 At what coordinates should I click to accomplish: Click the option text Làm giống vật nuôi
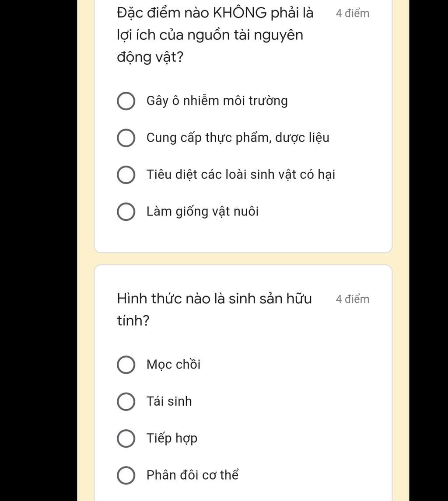click(203, 212)
